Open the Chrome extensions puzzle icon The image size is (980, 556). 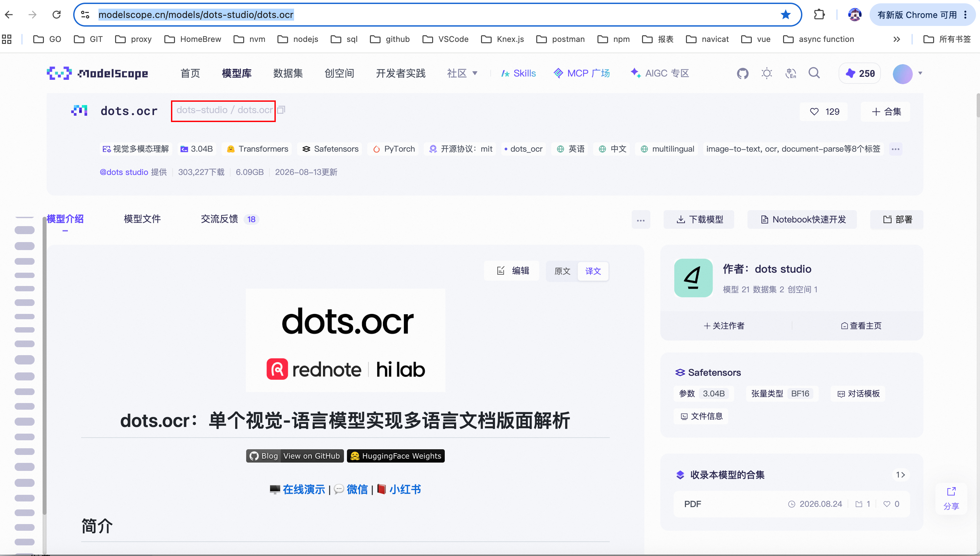819,15
